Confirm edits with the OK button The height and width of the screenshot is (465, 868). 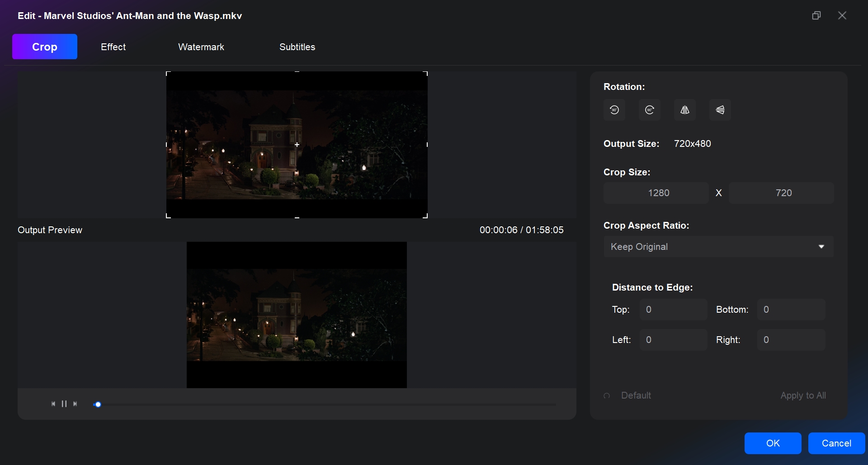pyautogui.click(x=773, y=443)
